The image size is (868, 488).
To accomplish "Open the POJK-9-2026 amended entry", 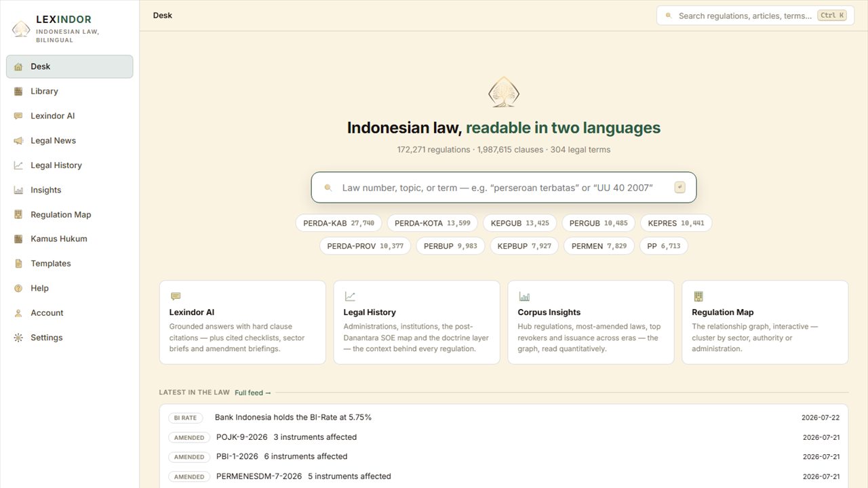I will pyautogui.click(x=504, y=437).
